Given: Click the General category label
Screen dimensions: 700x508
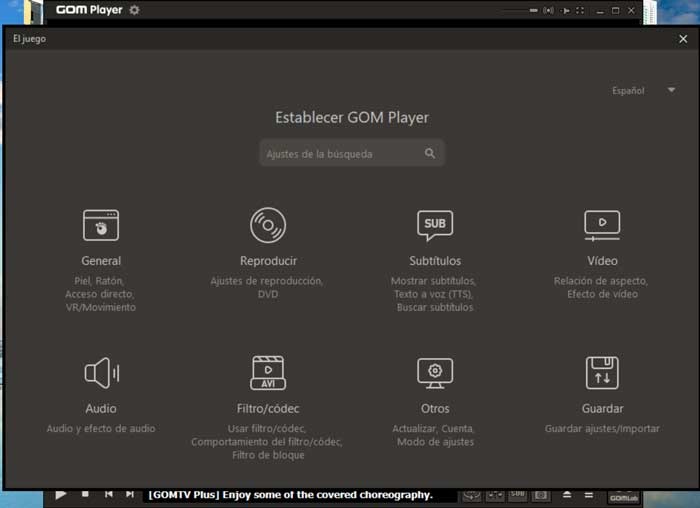Looking at the screenshot, I should 101,261.
